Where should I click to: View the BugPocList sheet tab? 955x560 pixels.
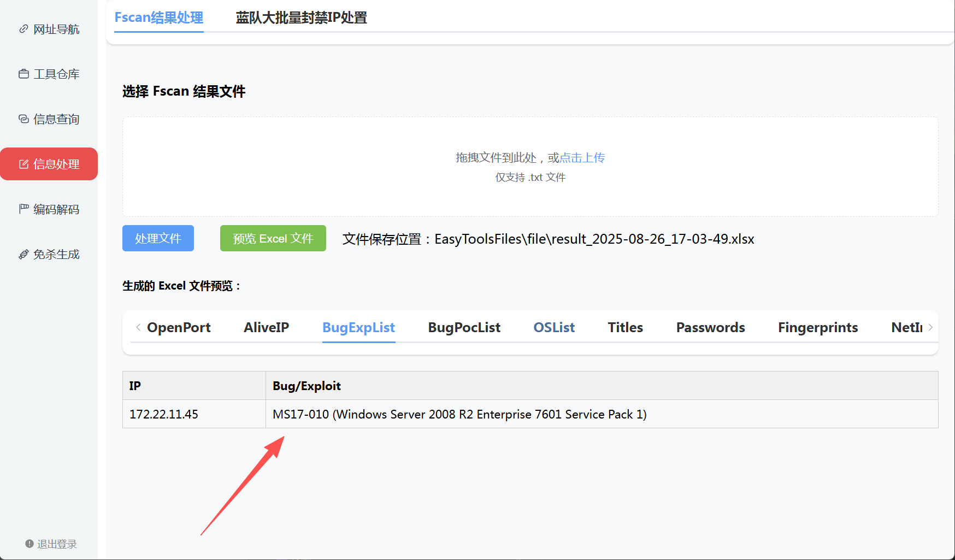pyautogui.click(x=464, y=327)
